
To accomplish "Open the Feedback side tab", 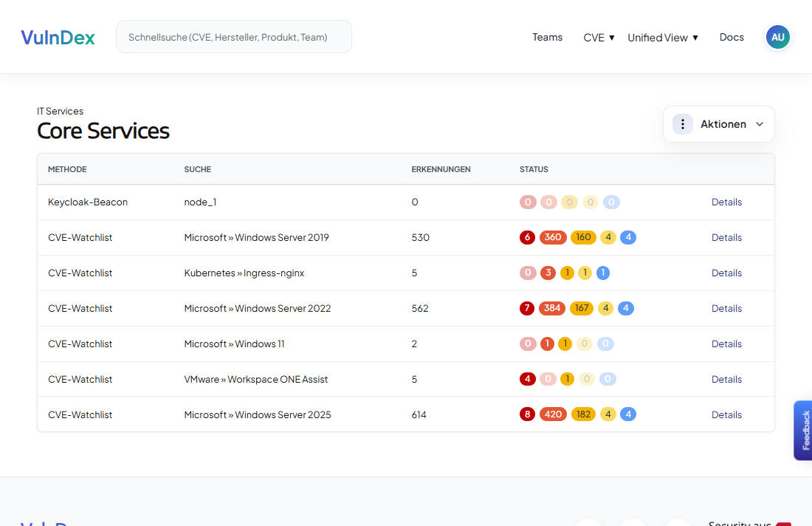I will tap(805, 431).
